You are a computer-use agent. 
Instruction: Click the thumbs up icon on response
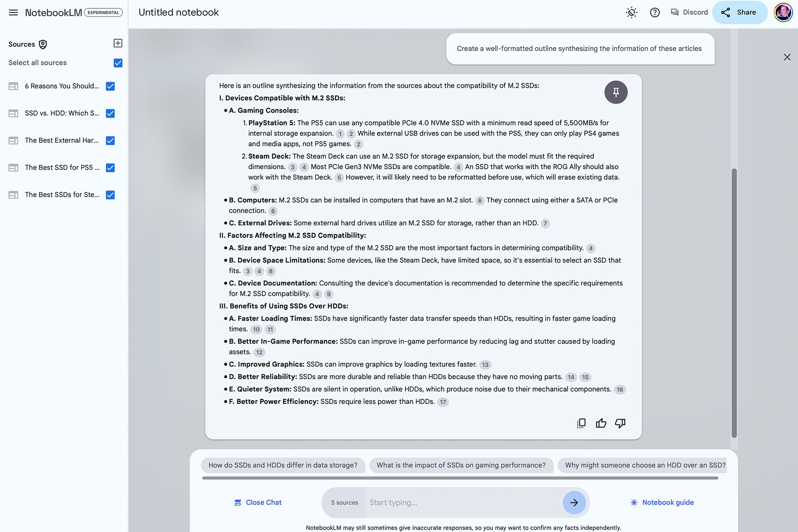tap(601, 423)
